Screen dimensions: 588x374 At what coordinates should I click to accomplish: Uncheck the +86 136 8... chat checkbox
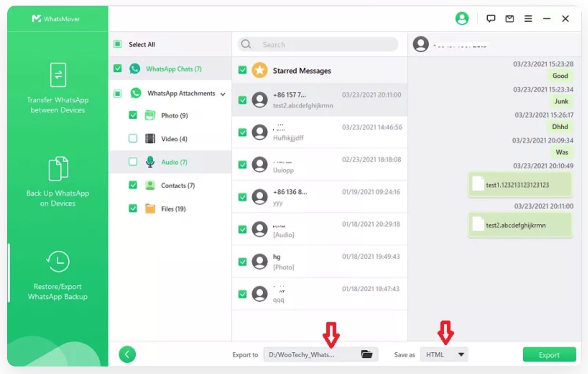pos(242,197)
